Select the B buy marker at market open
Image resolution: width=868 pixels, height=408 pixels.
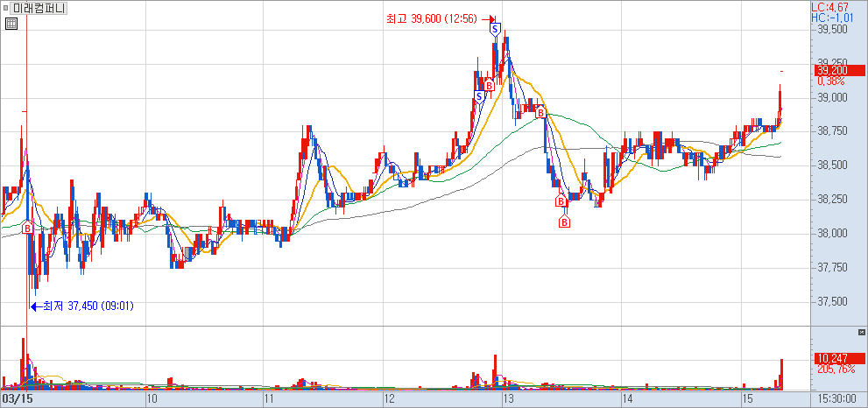tap(27, 228)
